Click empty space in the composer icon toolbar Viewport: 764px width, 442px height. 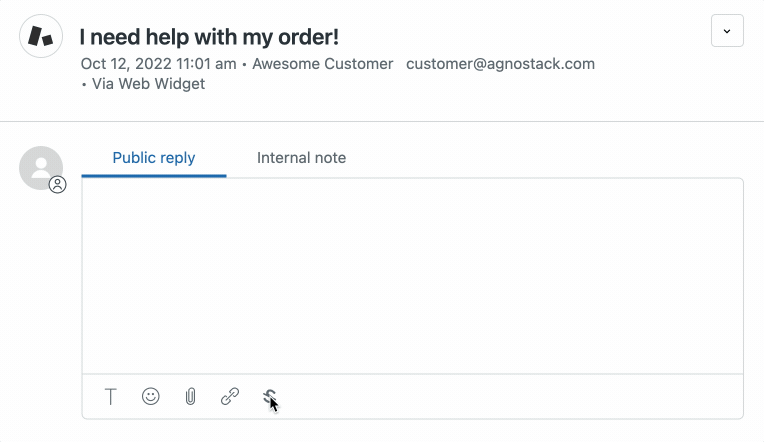(507, 397)
